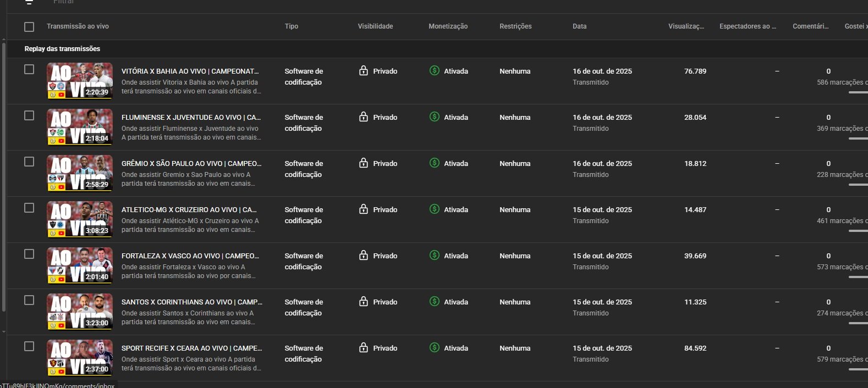Click the Visibilidade column header
This screenshot has height=388, width=868.
coord(375,26)
